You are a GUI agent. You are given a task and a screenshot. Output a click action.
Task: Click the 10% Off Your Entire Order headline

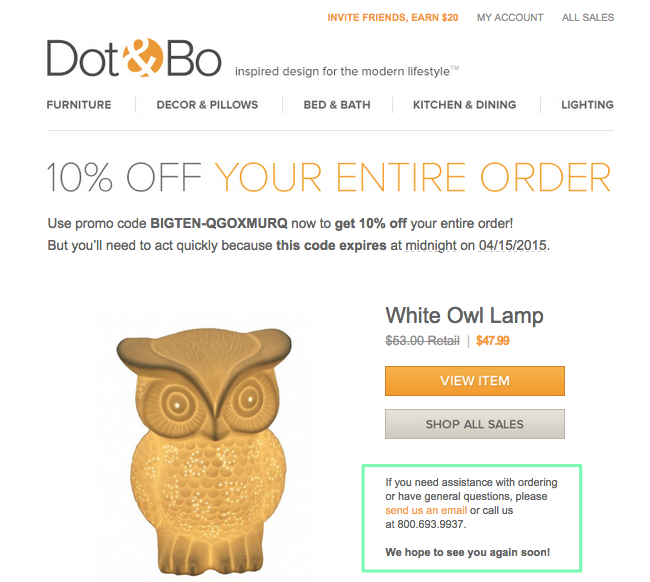point(329,177)
